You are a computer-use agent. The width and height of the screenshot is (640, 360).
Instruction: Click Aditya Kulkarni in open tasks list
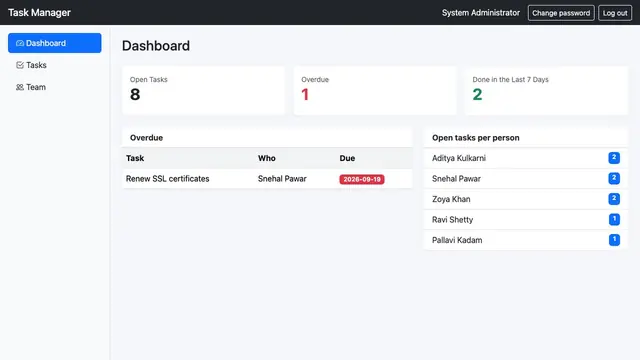(459, 158)
